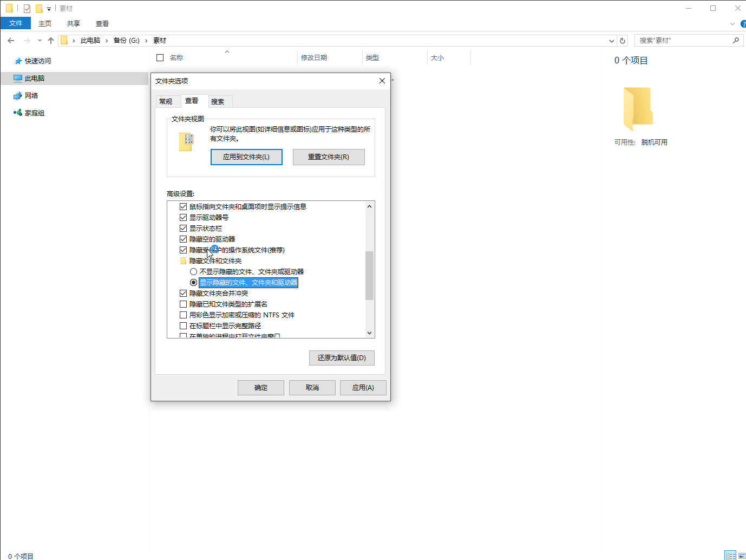
Task: Click Reset Folders button
Action: 329,157
